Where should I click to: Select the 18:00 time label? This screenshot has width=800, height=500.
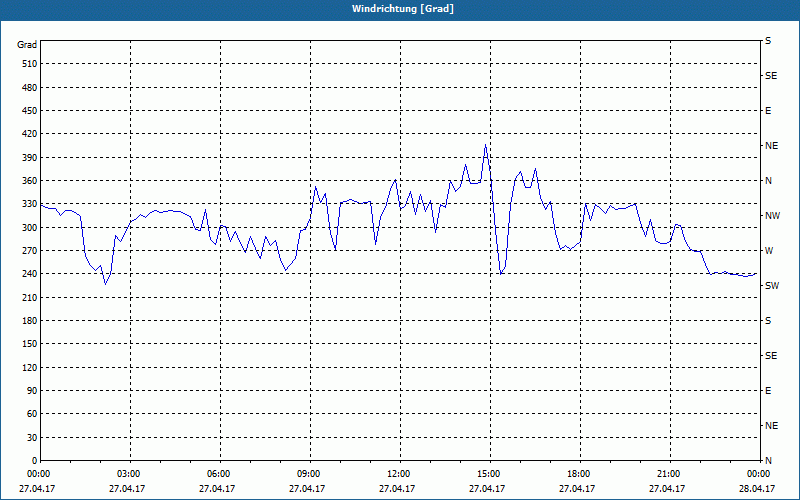coord(578,473)
